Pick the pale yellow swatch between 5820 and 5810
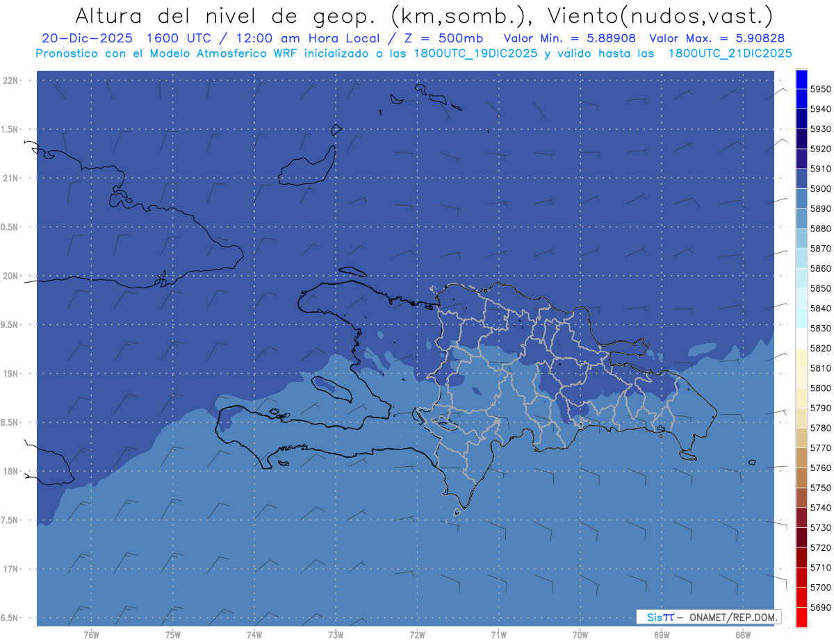 801,358
